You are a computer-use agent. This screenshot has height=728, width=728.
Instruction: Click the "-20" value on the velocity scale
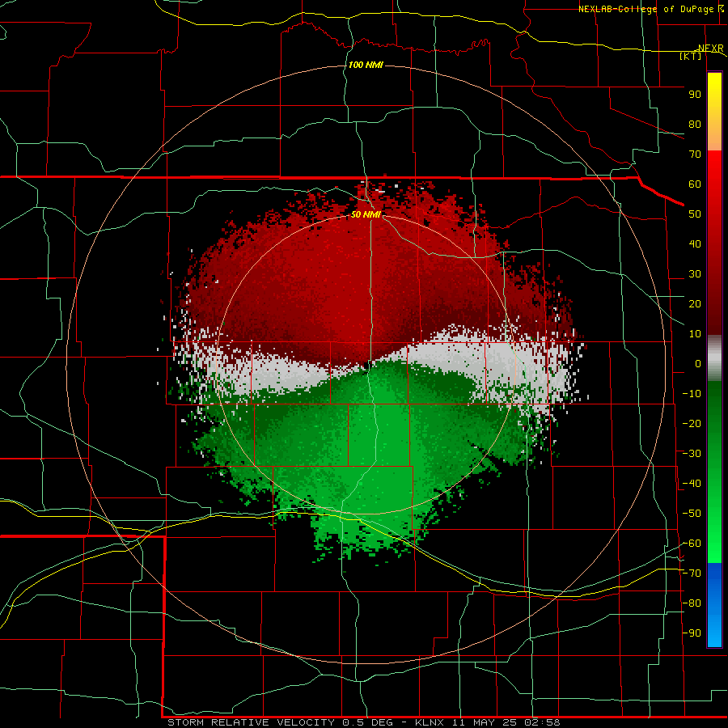click(x=692, y=424)
